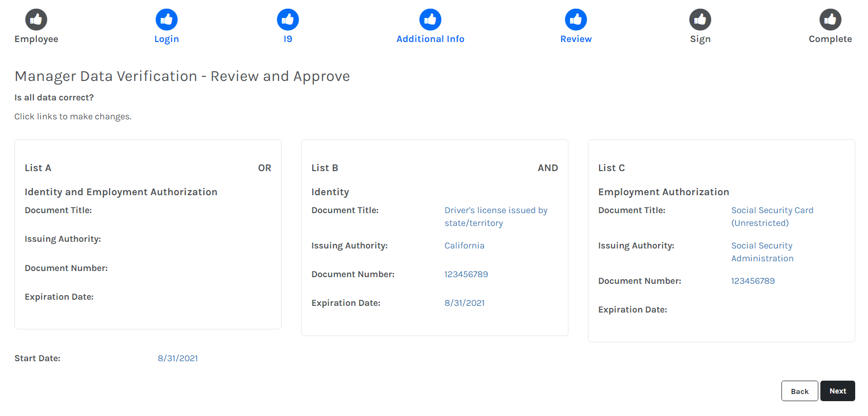
Task: Go to the Additional Info step label
Action: [430, 39]
